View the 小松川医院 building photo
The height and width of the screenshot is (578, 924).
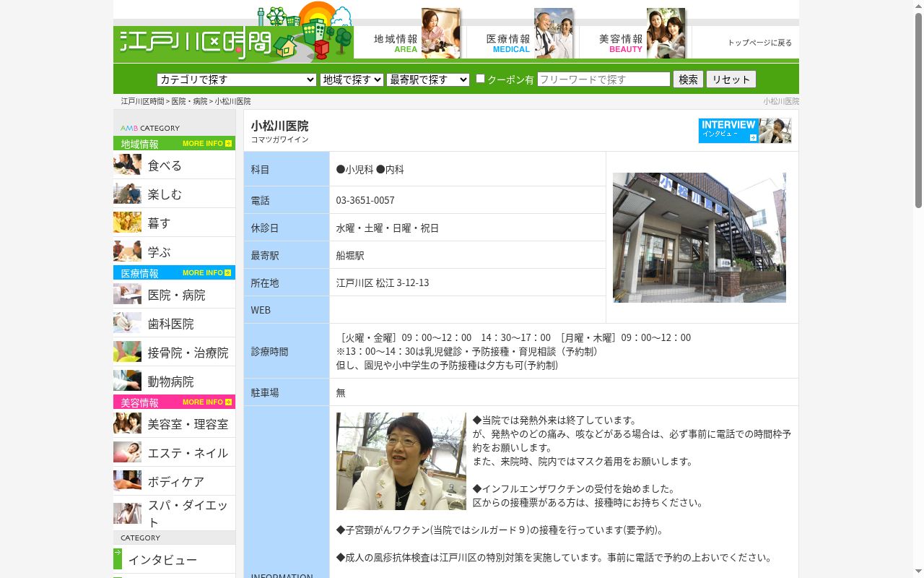tap(699, 238)
